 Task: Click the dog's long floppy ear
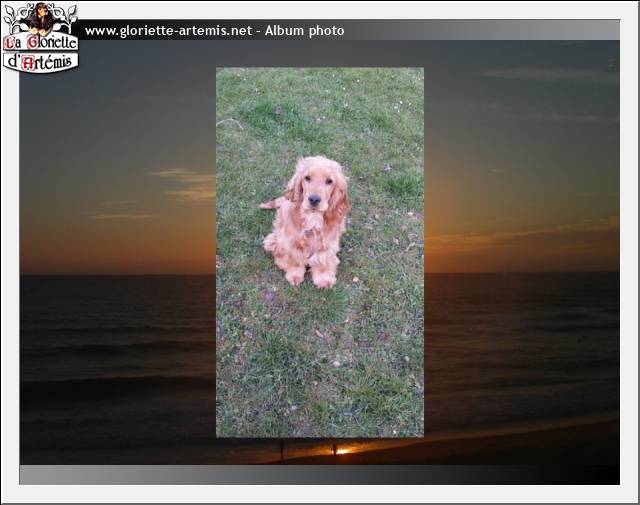coord(338,198)
